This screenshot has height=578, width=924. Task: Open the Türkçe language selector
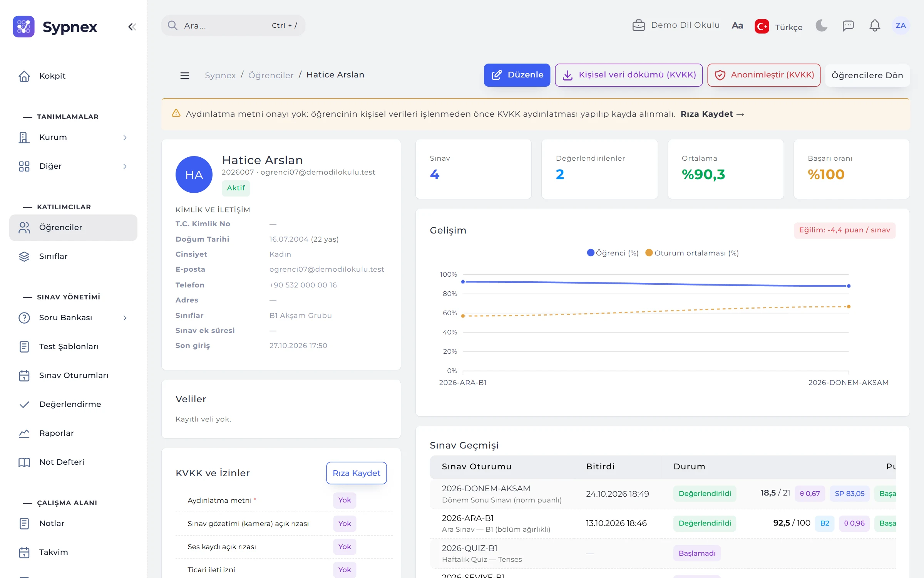coord(779,27)
